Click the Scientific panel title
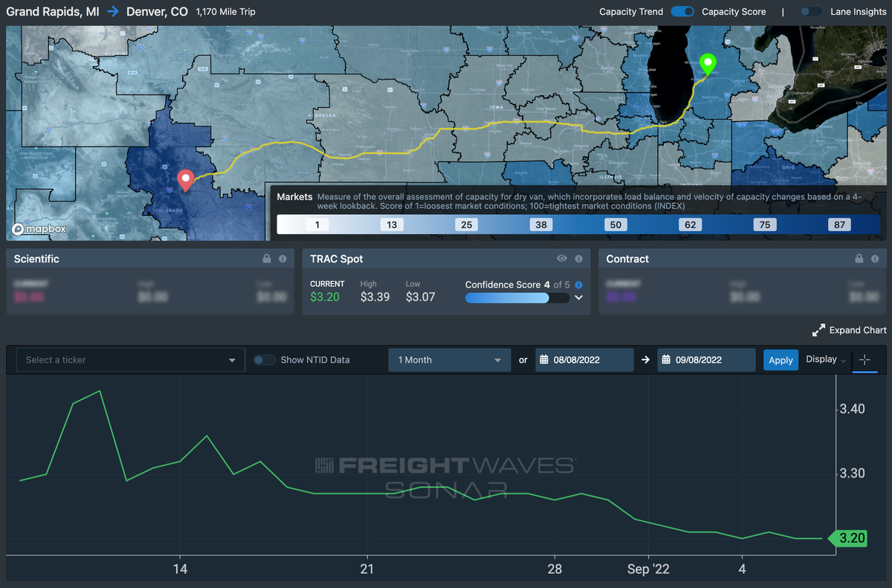 click(x=36, y=259)
